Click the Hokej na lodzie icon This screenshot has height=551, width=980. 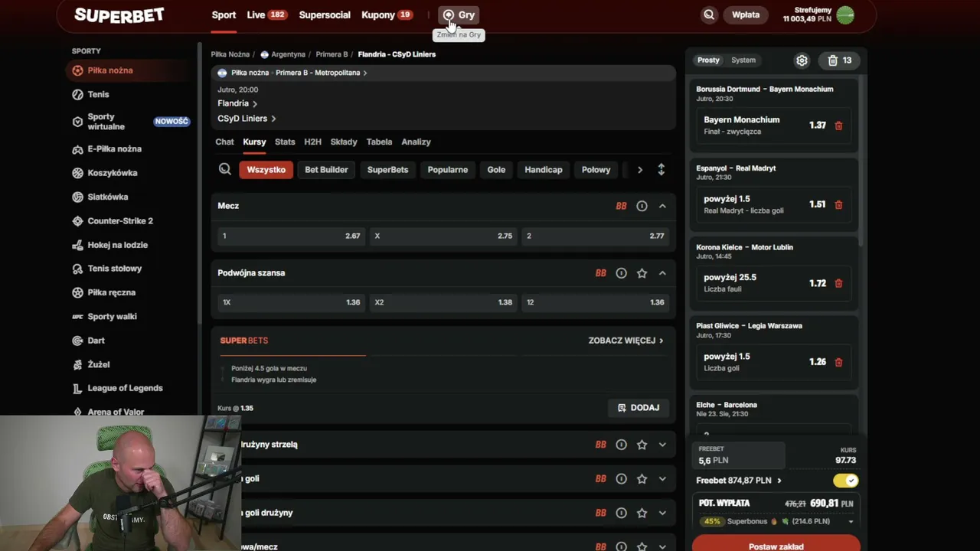(77, 245)
